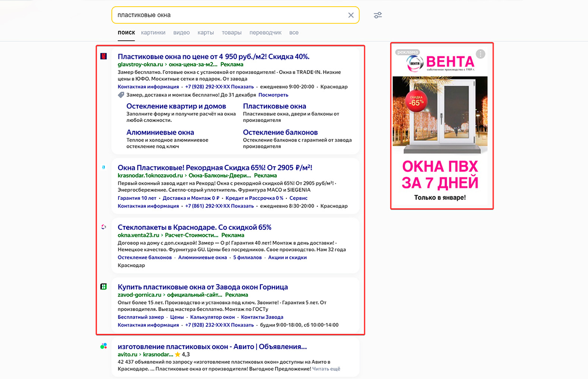Click Калькулятор окон link
Image resolution: width=588 pixels, height=379 pixels.
[212, 317]
